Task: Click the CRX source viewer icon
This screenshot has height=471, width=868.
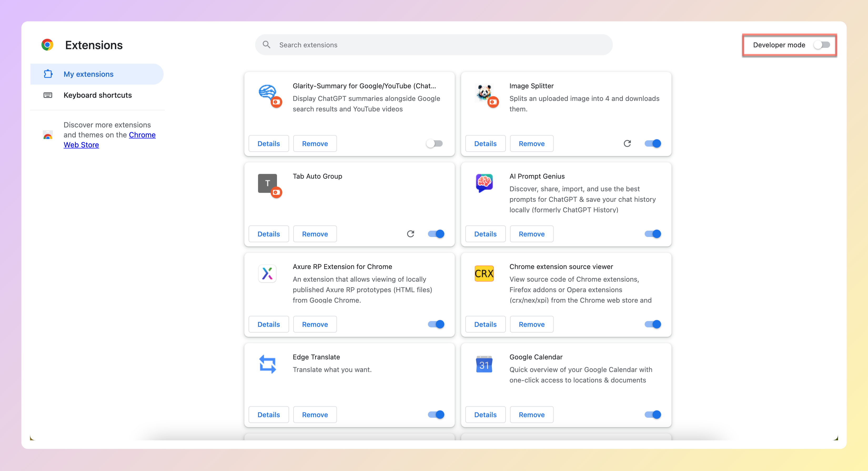Action: click(484, 274)
